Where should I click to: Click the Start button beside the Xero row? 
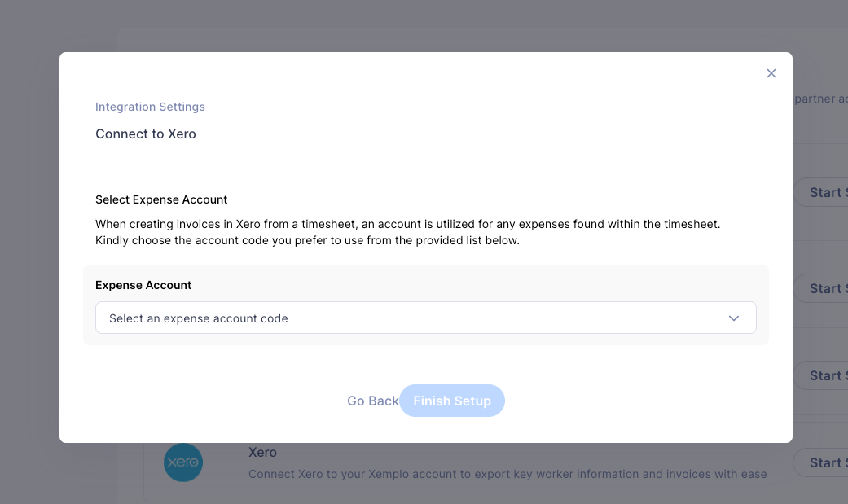click(x=820, y=463)
